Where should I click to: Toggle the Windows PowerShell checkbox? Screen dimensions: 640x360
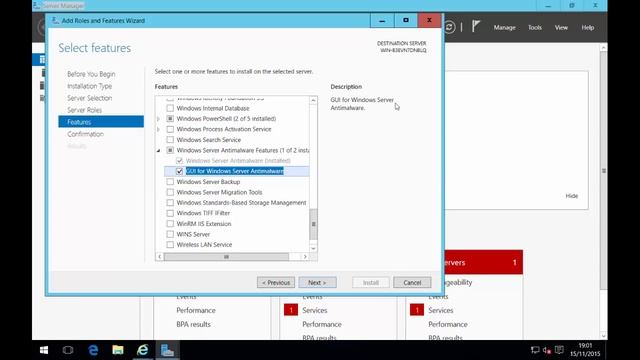[170, 119]
